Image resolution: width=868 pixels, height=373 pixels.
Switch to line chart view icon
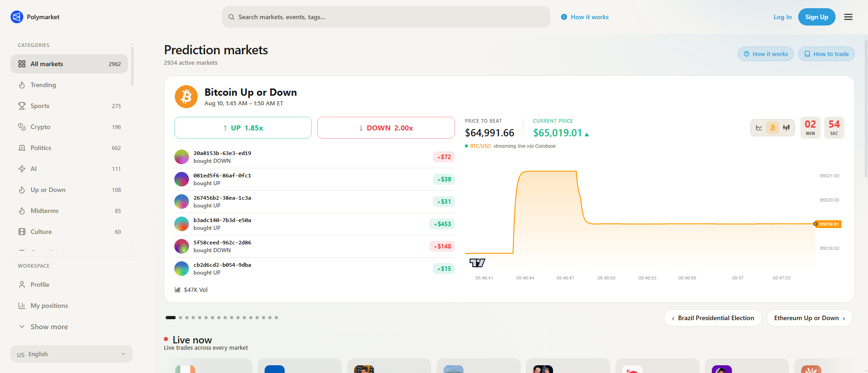tap(759, 128)
